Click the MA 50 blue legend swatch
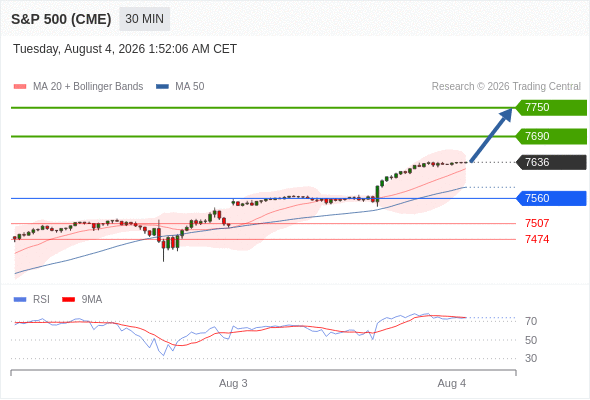 click(162, 87)
